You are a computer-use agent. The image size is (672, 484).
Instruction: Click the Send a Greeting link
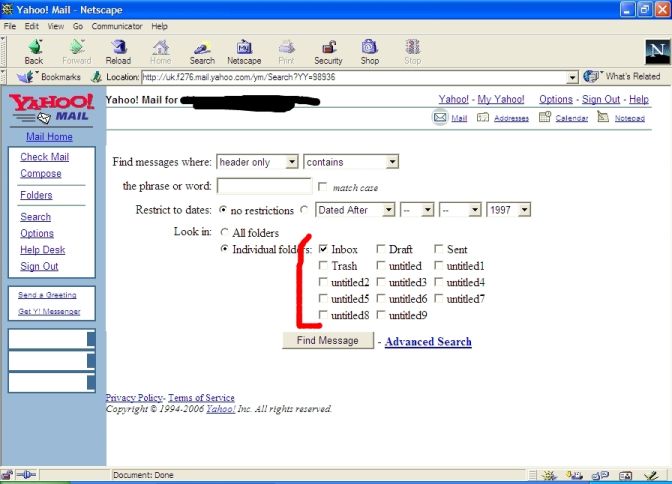(x=47, y=295)
